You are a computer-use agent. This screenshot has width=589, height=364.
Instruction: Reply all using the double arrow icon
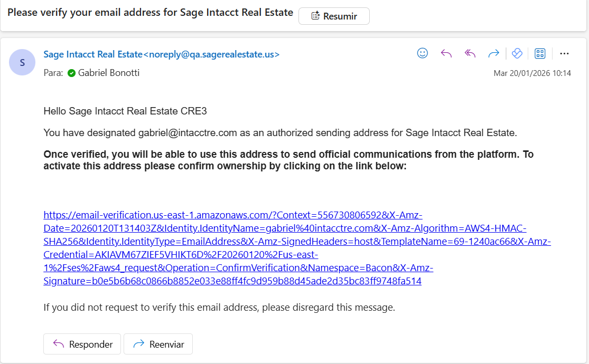(470, 54)
